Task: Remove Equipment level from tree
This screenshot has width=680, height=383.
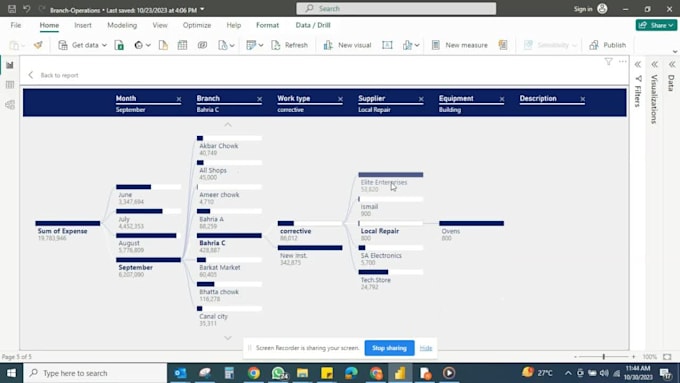Action: tap(502, 99)
